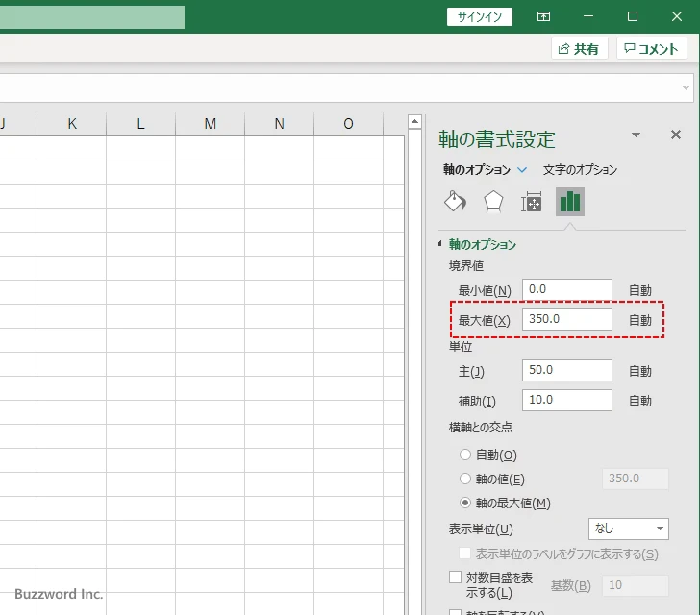700x615 pixels.
Task: Open the task pane options arrow
Action: coord(637,135)
